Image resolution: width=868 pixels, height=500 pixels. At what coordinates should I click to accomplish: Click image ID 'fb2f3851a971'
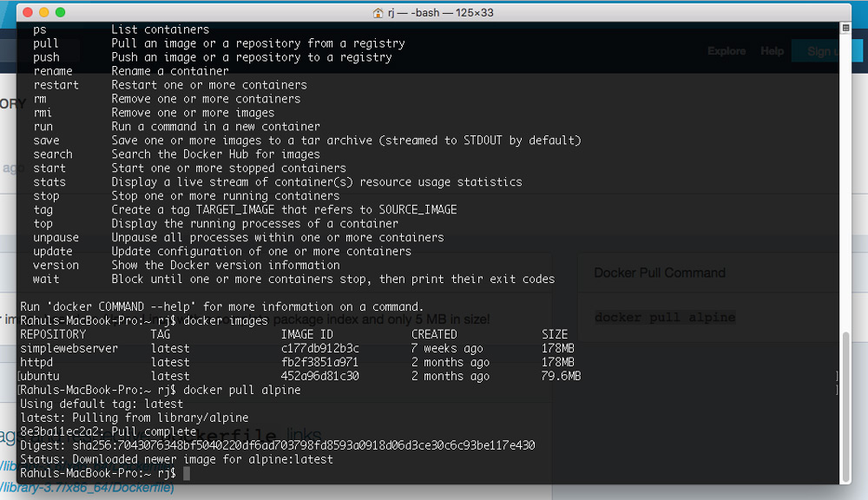point(320,362)
